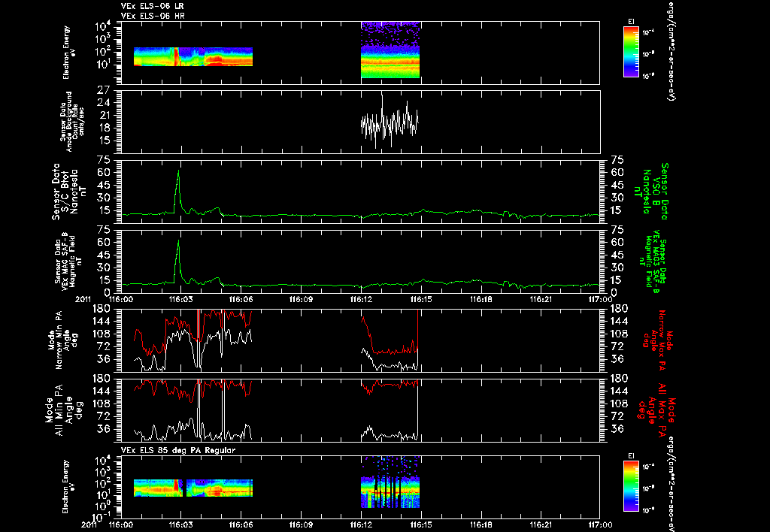Click '116:21' on the bottom time axis
Viewport: 770px width, 532px height.
point(541,525)
